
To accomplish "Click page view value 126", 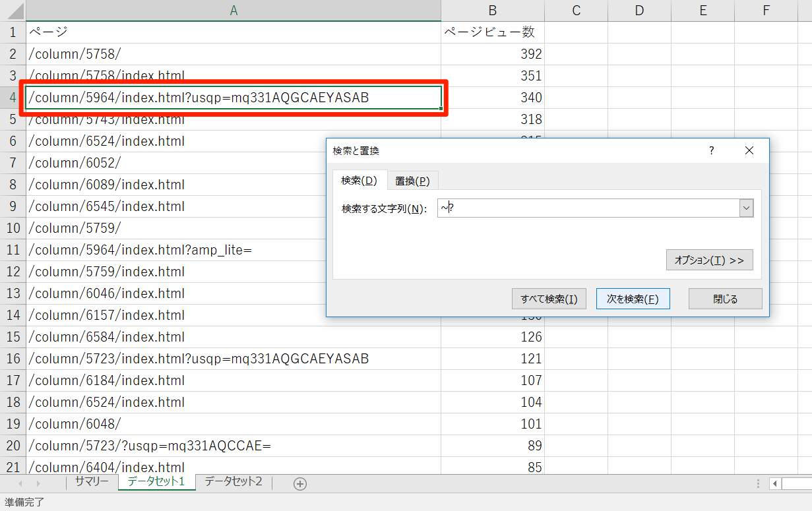I will point(493,337).
